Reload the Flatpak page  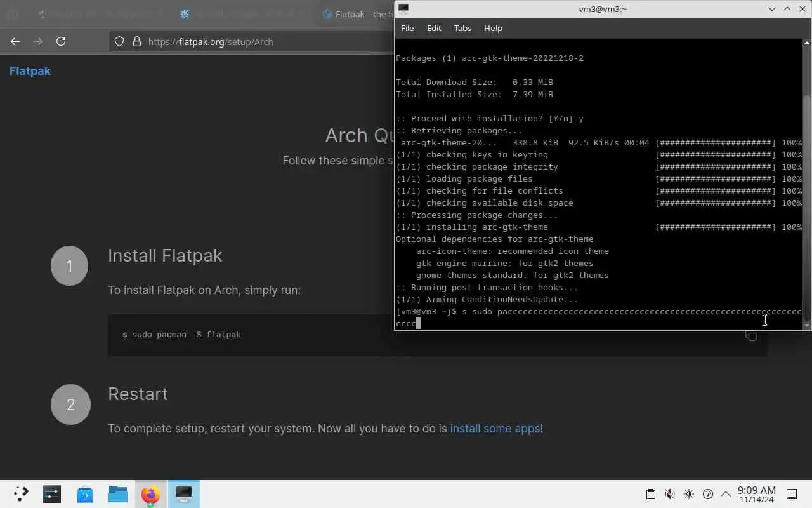[61, 41]
